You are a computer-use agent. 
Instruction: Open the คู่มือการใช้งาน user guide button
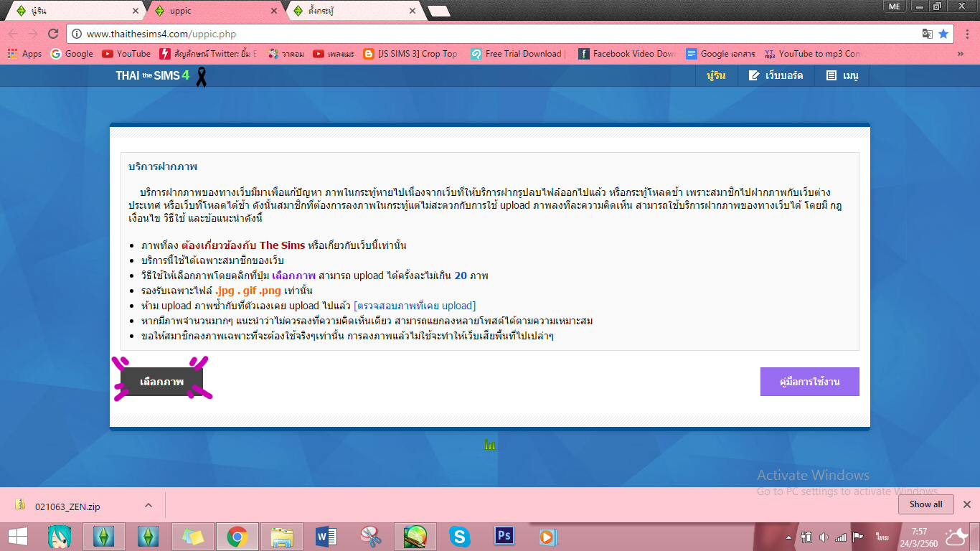[809, 382]
